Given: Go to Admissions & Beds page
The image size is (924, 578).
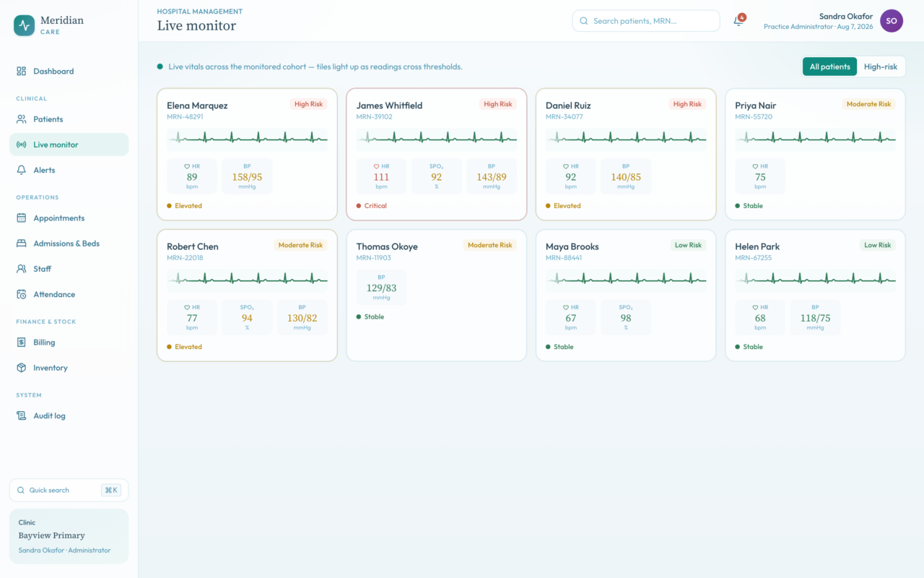Looking at the screenshot, I should pyautogui.click(x=69, y=243).
